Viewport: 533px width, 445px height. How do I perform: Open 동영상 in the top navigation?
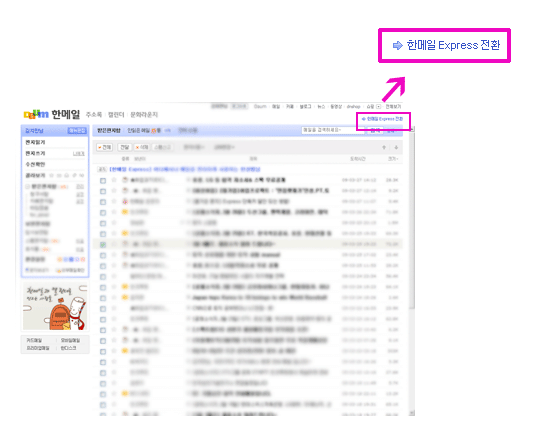336,106
